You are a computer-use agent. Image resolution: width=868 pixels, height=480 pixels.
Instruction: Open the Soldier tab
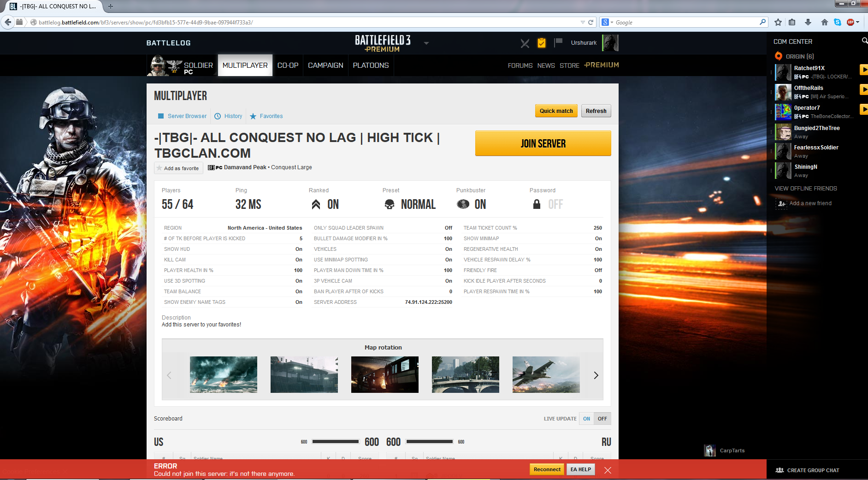(x=183, y=65)
